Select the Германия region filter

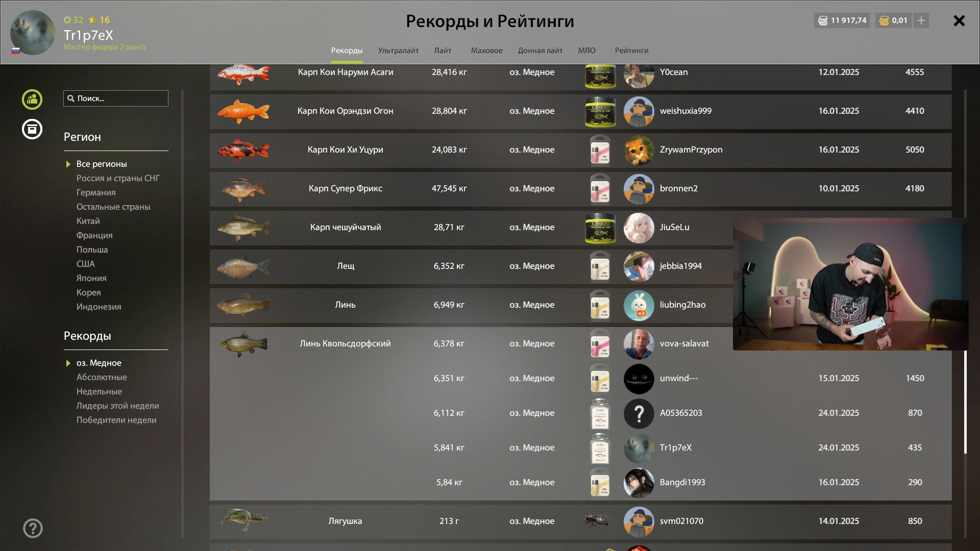pyautogui.click(x=96, y=192)
